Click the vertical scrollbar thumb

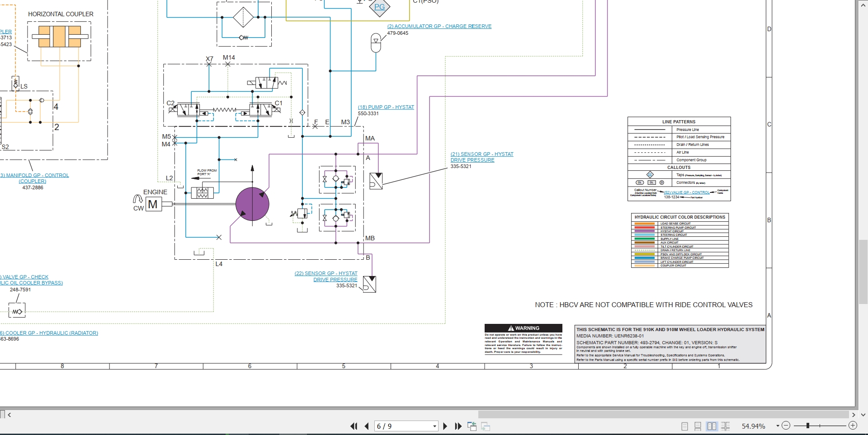pyautogui.click(x=863, y=272)
